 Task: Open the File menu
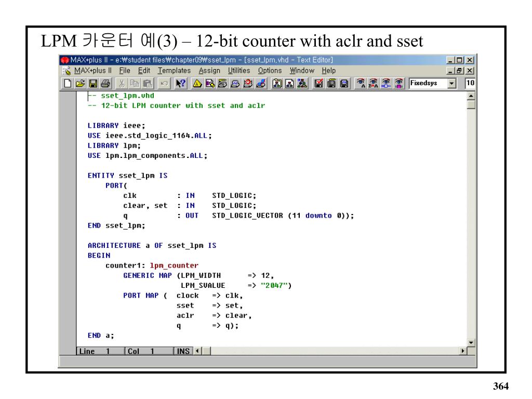pos(125,71)
